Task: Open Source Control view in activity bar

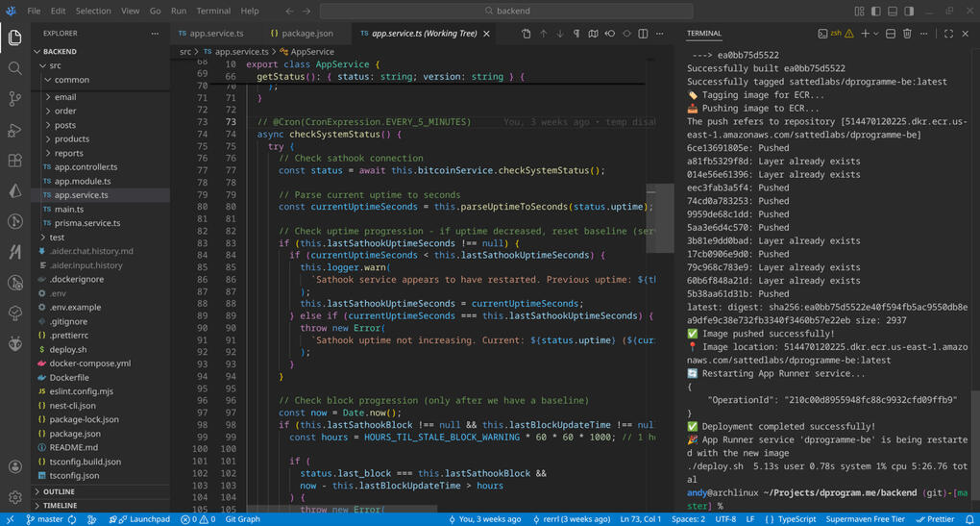Action: click(15, 99)
